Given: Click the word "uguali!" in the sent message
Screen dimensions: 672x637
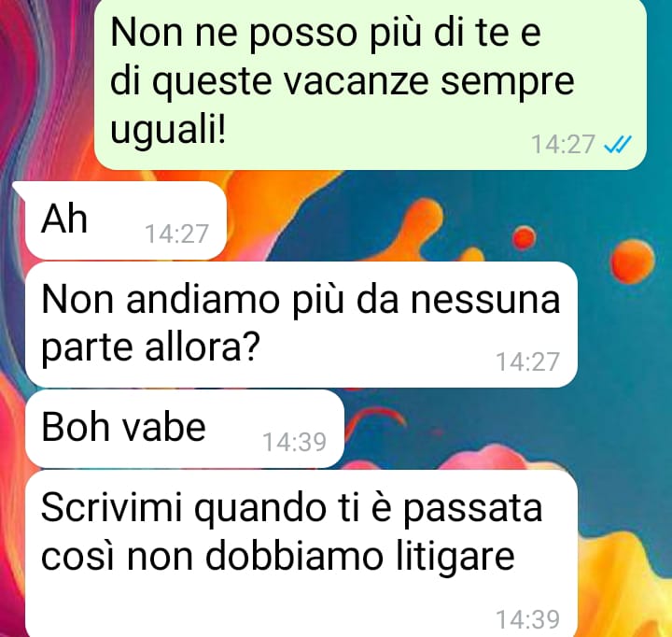Looking at the screenshot, I should [168, 131].
